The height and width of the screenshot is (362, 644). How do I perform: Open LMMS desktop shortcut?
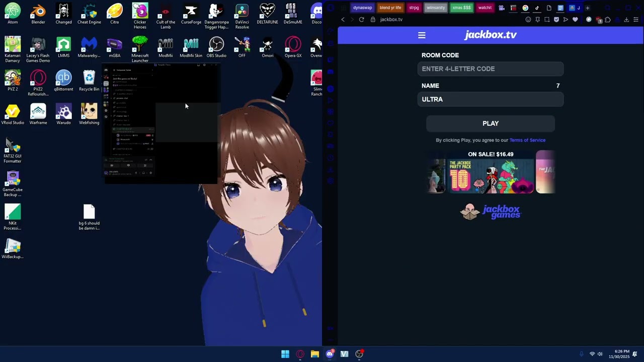(64, 47)
